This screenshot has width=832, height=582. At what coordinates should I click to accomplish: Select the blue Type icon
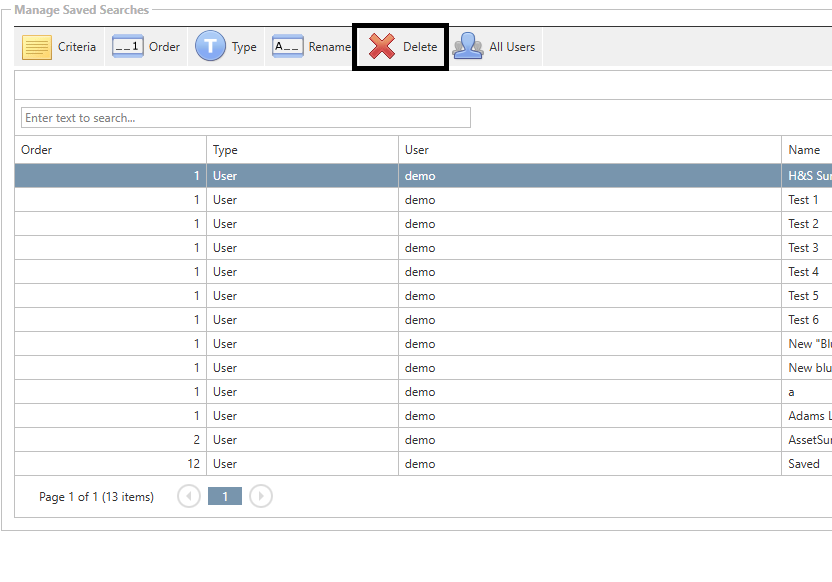click(210, 47)
